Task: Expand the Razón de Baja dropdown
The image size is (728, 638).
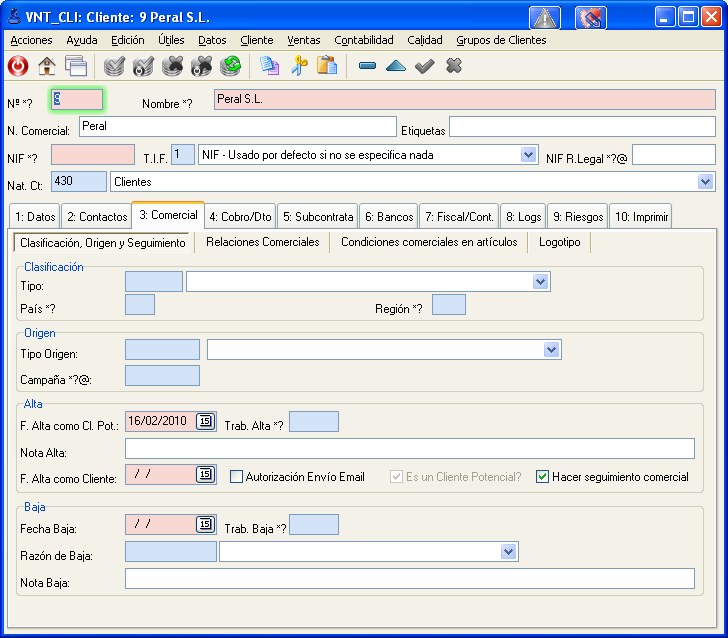Action: 509,552
